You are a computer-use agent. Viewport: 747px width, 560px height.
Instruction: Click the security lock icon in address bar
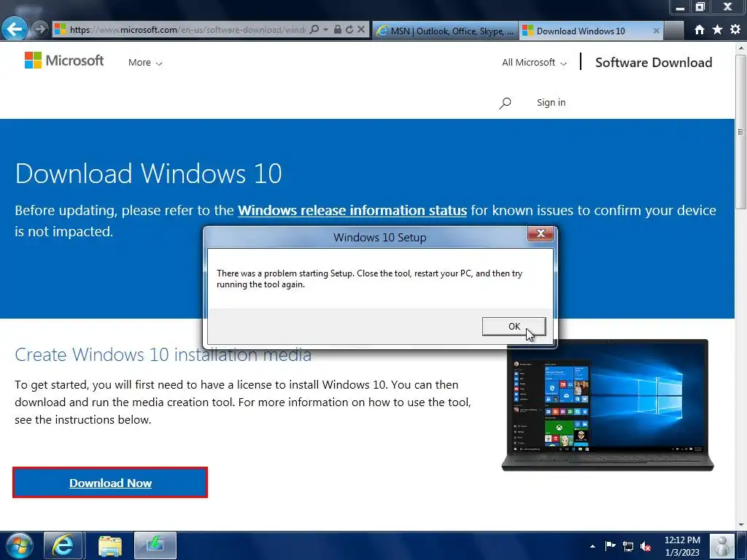click(x=337, y=29)
